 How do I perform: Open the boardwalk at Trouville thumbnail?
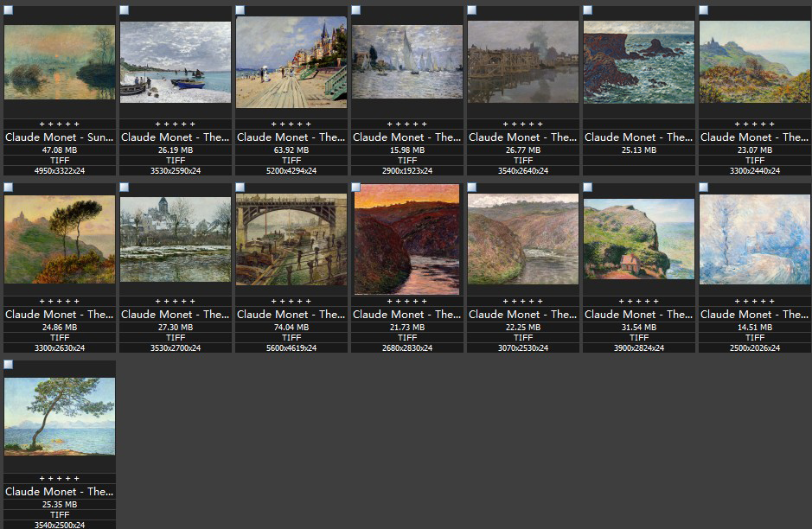pyautogui.click(x=291, y=62)
